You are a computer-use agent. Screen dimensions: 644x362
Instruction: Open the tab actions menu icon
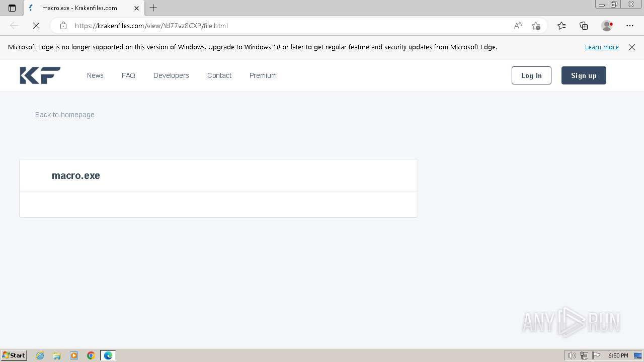click(12, 8)
